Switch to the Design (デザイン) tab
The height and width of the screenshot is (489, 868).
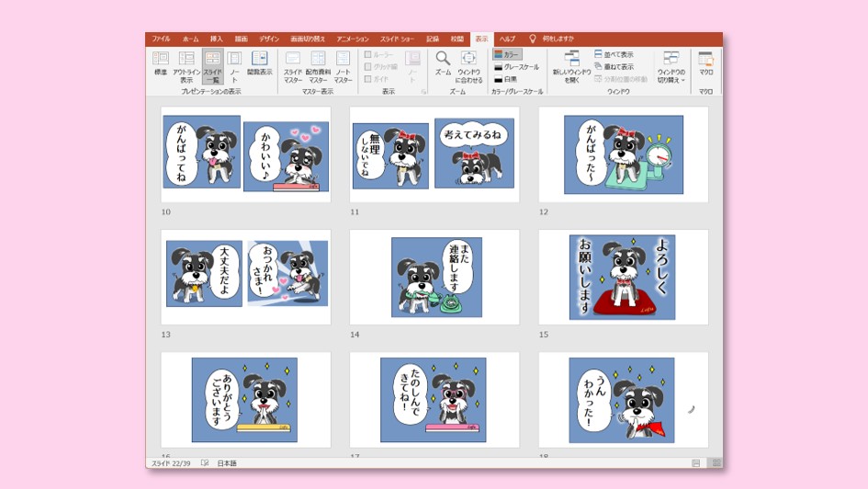coord(269,39)
